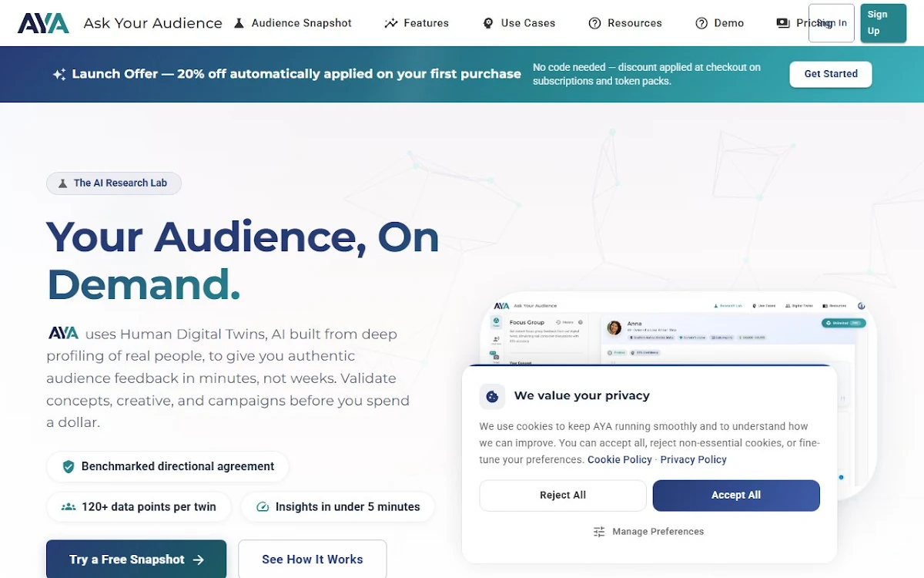Click the Benchmarked directional agreement chip
The image size is (924, 578).
[x=168, y=466]
